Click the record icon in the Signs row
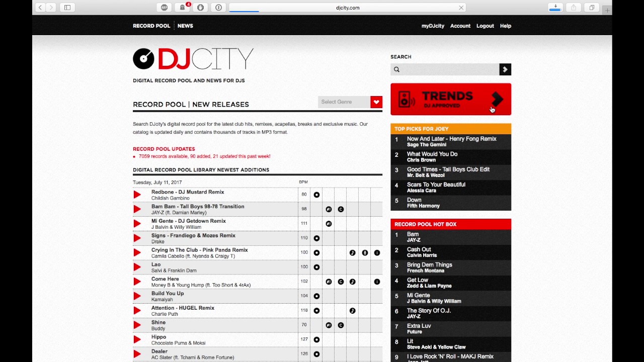 pos(316,238)
